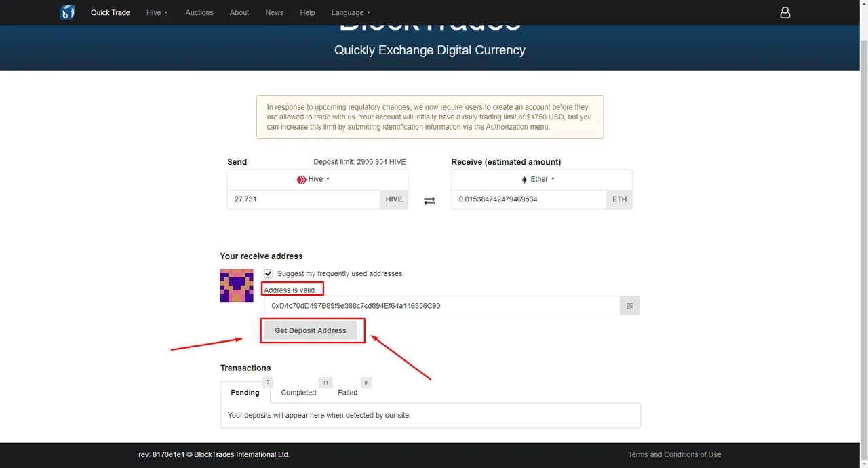868x468 pixels.
Task: Click the ETH unit label
Action: [x=620, y=199]
